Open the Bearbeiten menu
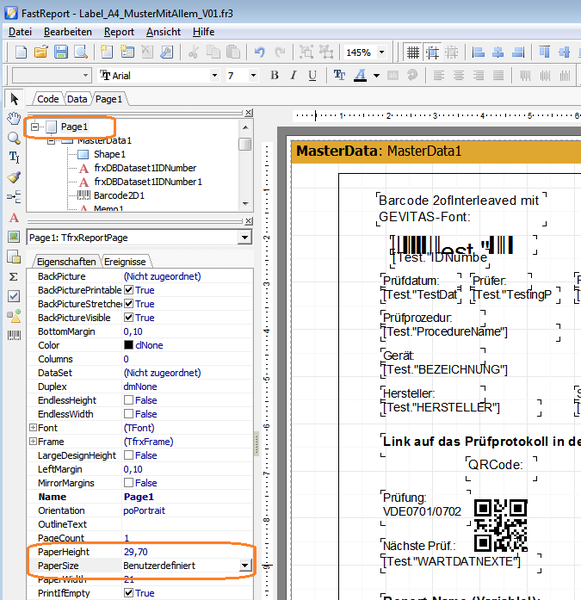The image size is (581, 600). pyautogui.click(x=68, y=32)
